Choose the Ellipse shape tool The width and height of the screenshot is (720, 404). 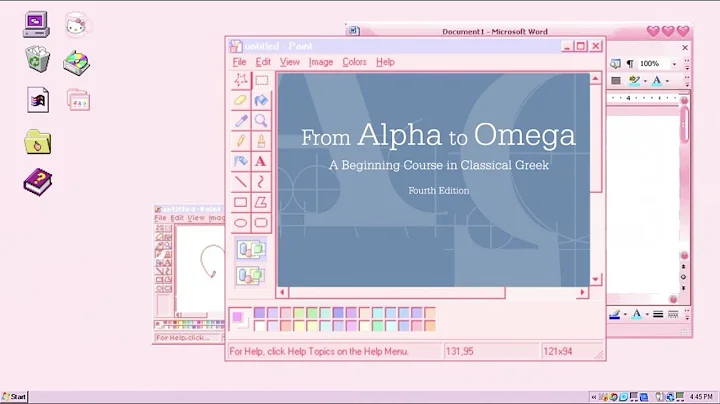(241, 223)
